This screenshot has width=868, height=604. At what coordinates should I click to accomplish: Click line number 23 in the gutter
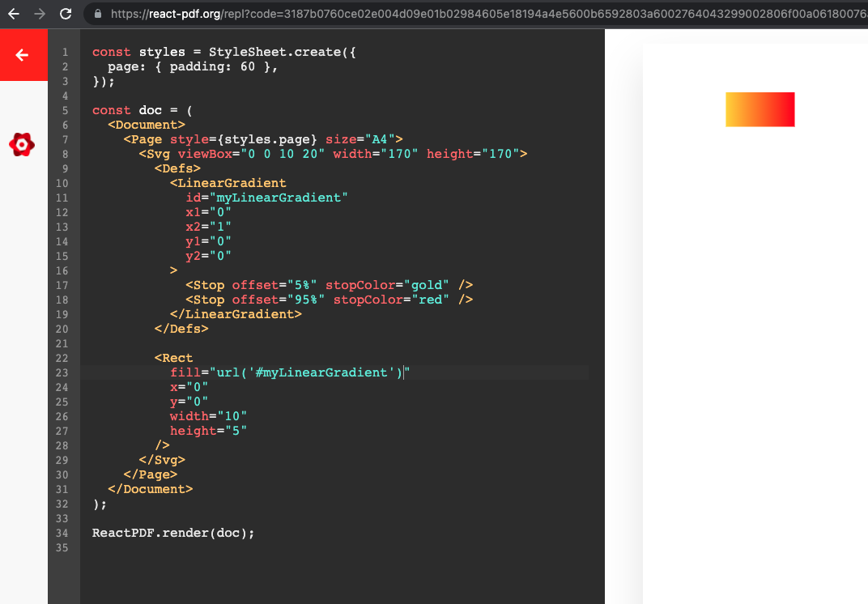click(62, 372)
